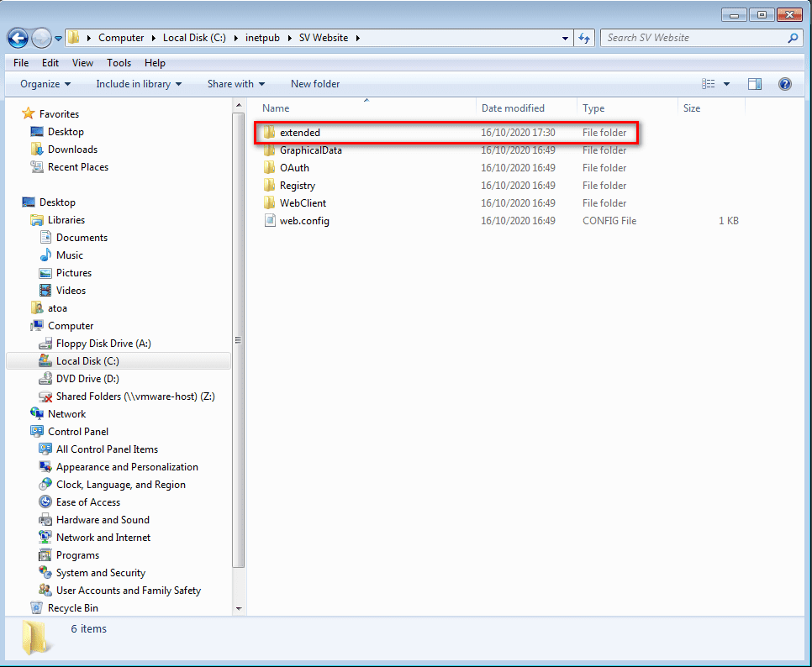Select the Recycle Bin in navigation pane
The image size is (812, 667).
click(72, 608)
